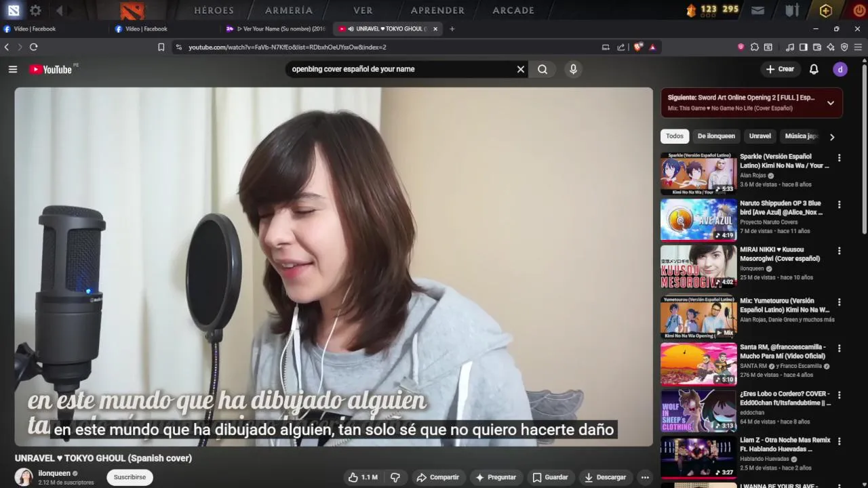Open a new browser tab
868x488 pixels.
coord(452,28)
